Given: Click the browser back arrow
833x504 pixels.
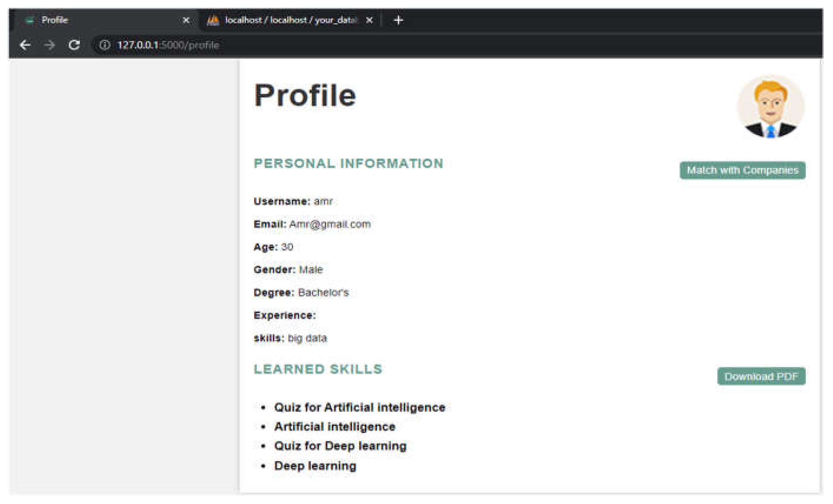Looking at the screenshot, I should pyautogui.click(x=25, y=45).
